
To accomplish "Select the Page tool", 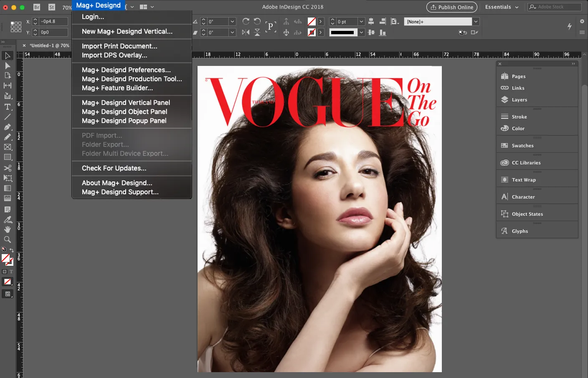I will pos(8,76).
